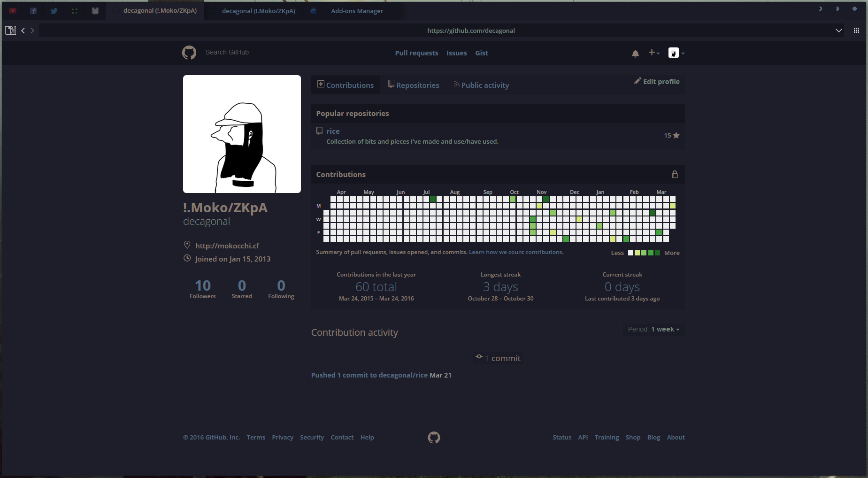Click the lightest legend color square
Viewport: 868px width, 478px height.
(630, 253)
